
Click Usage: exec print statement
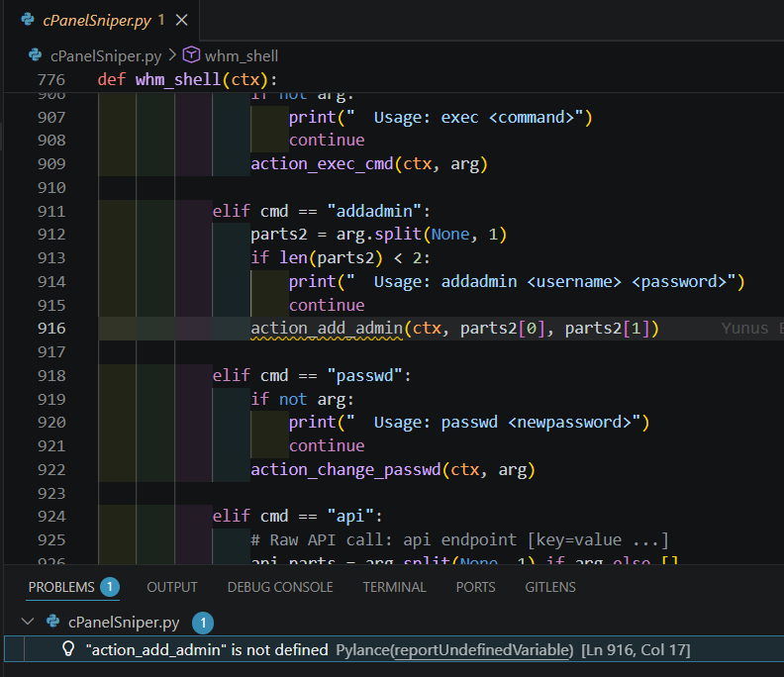[441, 118]
